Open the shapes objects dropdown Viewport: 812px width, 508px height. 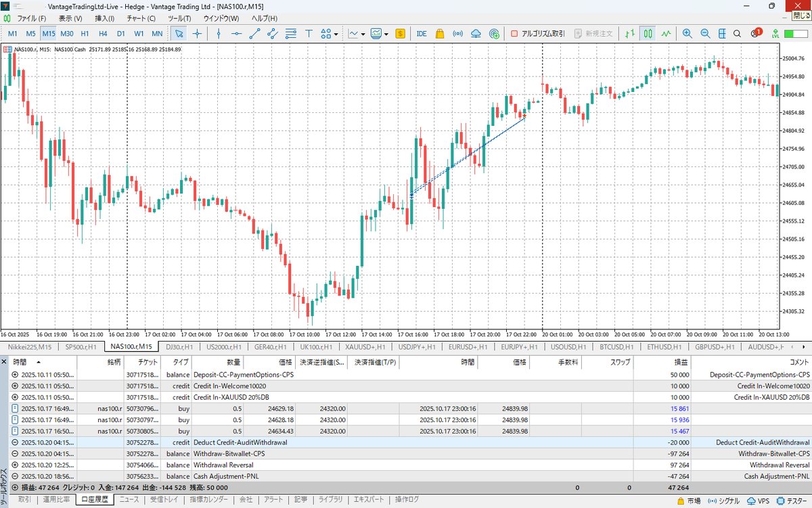tap(330, 33)
